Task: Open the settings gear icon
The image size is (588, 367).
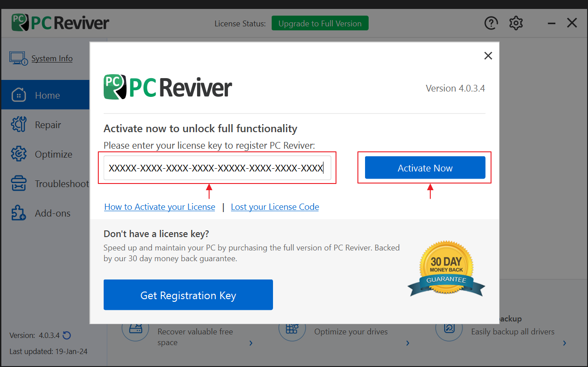Action: point(516,23)
